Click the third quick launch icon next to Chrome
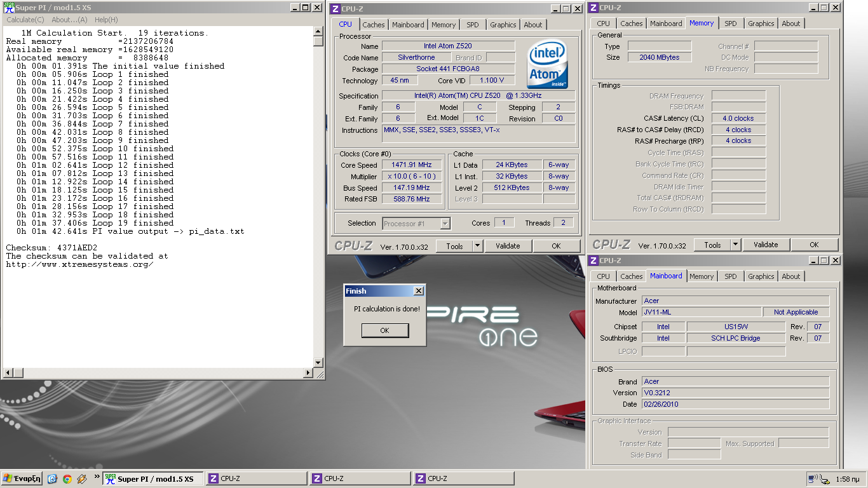Viewport: 868px width, 488px height. [x=81, y=478]
